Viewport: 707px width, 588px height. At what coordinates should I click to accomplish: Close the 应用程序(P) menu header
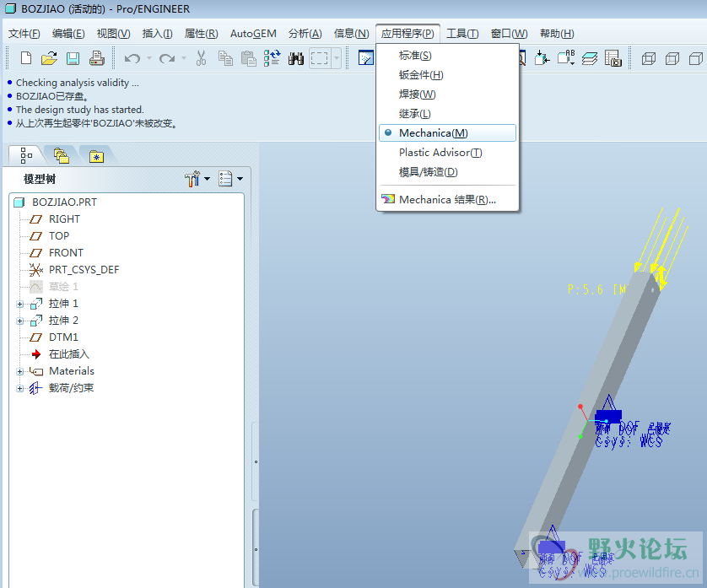click(x=407, y=34)
